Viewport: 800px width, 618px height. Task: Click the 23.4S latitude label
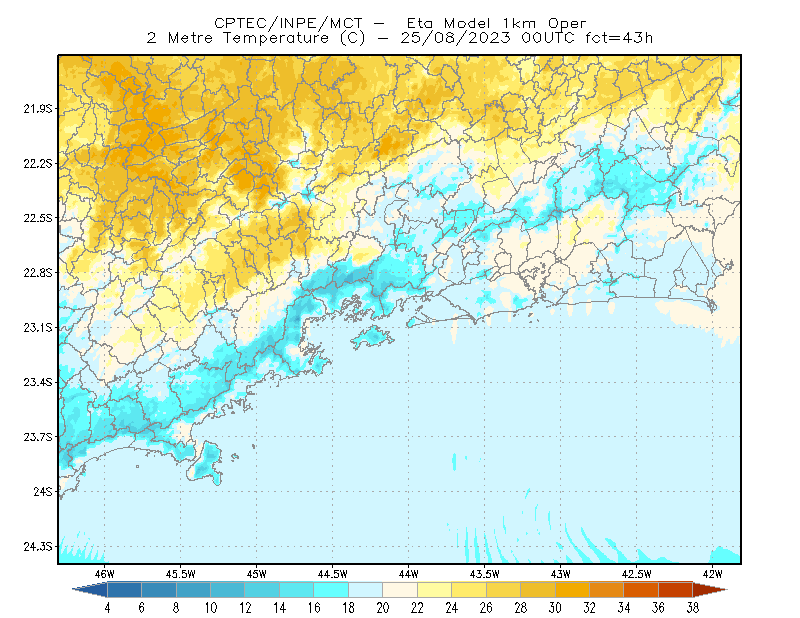tap(38, 382)
